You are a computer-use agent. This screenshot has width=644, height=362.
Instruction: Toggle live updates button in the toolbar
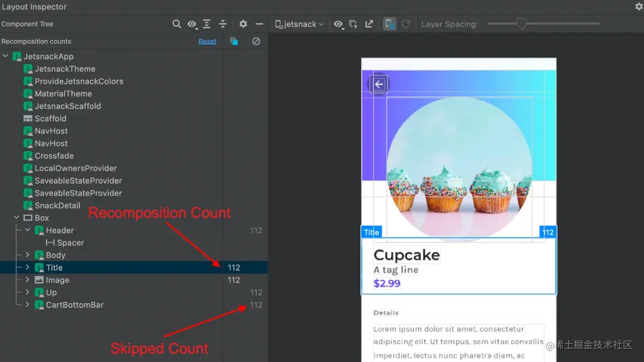390,24
